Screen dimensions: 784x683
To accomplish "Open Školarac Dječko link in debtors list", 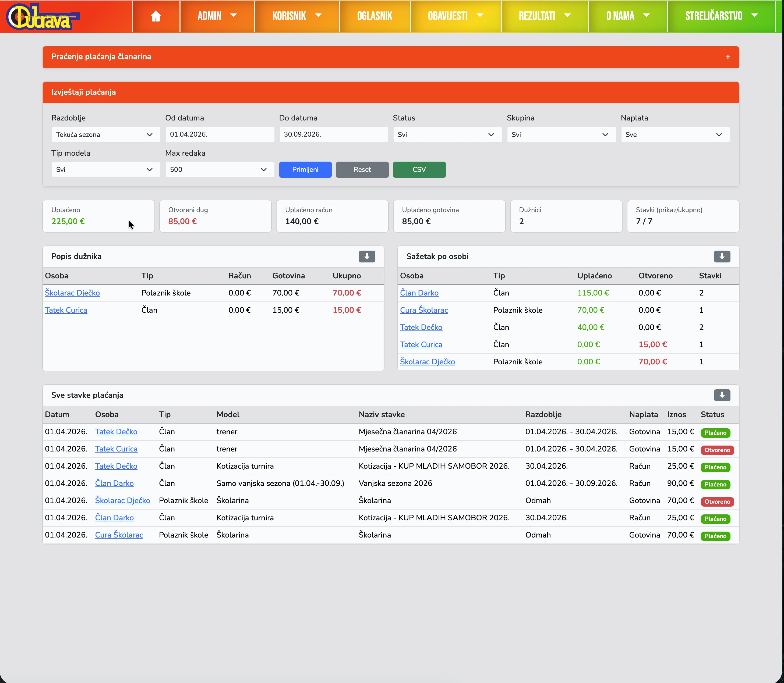I will coord(72,293).
